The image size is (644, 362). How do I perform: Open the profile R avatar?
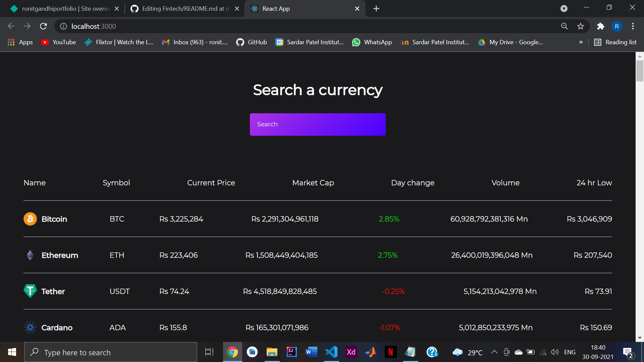617,26
